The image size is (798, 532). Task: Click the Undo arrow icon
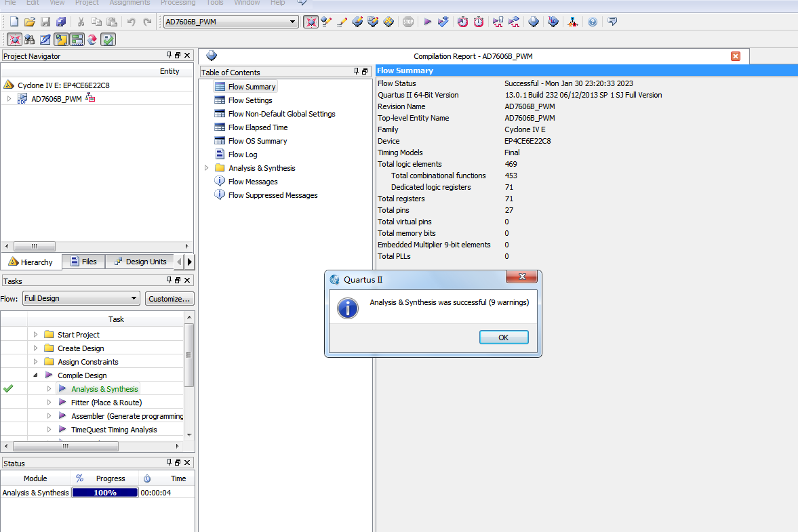[x=132, y=22]
